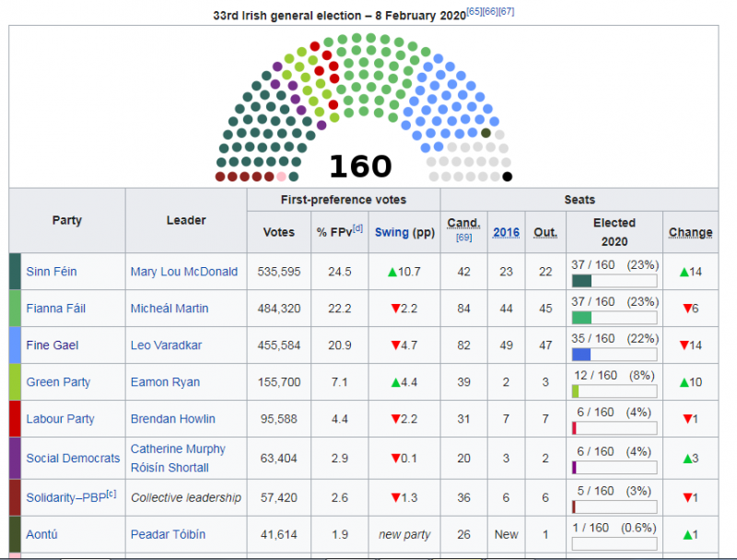
Task: Click First-preference votes header
Action: point(344,200)
